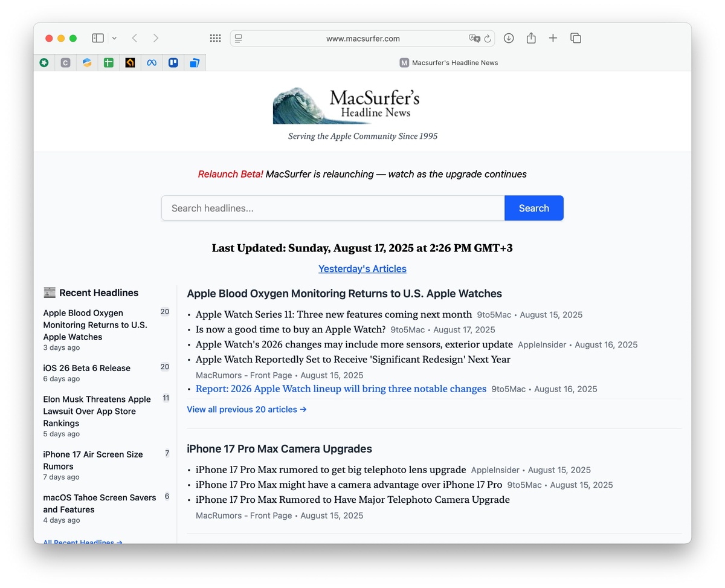Viewport: 725px width, 588px height.
Task: Switch to the black-orange arrow pinned tab
Action: point(130,62)
